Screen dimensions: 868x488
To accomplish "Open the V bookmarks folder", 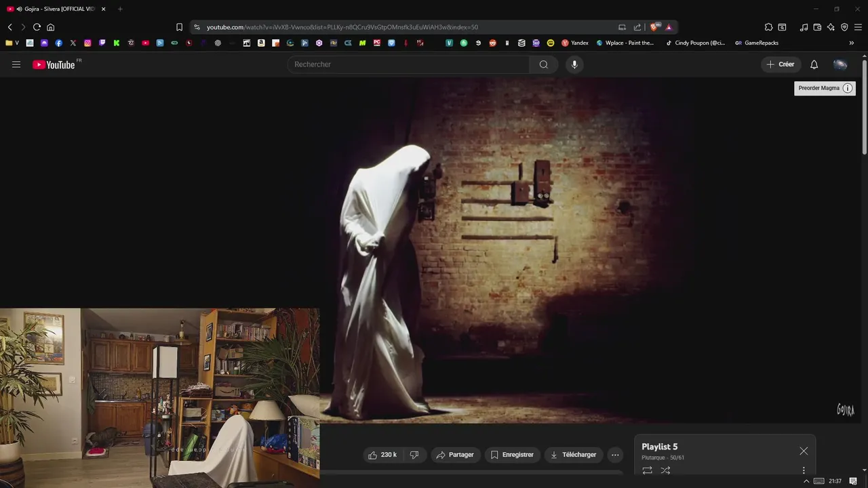I will tap(12, 43).
